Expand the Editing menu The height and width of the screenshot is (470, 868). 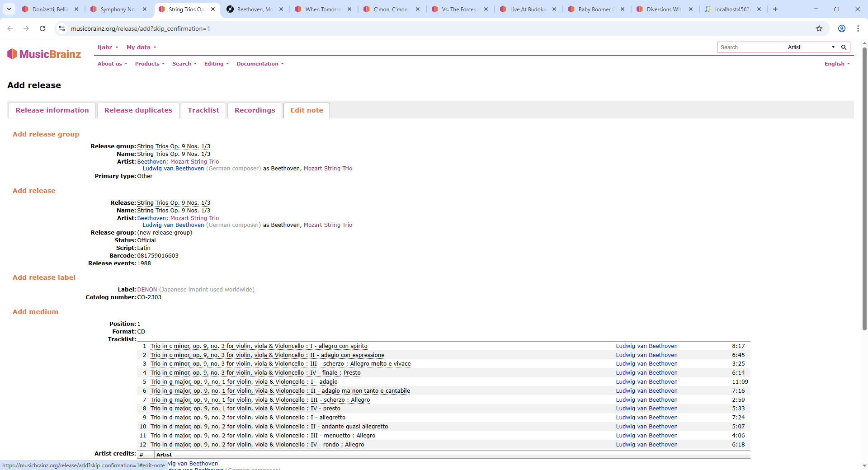click(x=216, y=64)
